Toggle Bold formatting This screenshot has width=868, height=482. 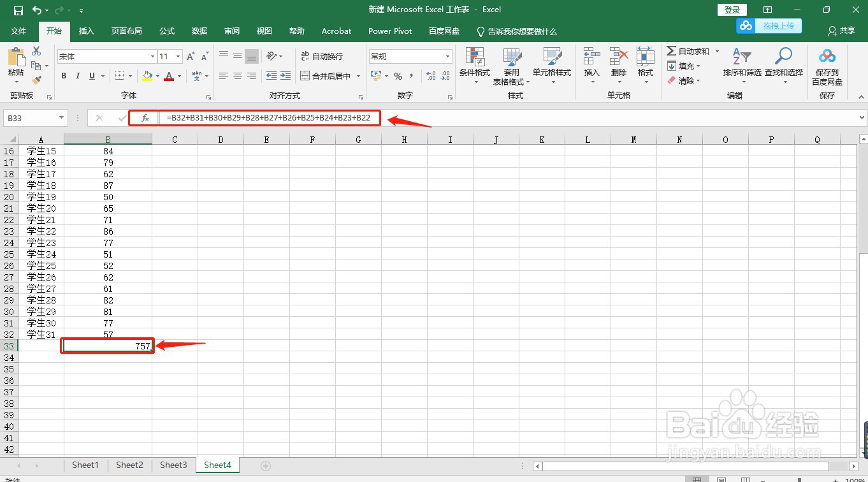click(x=64, y=76)
